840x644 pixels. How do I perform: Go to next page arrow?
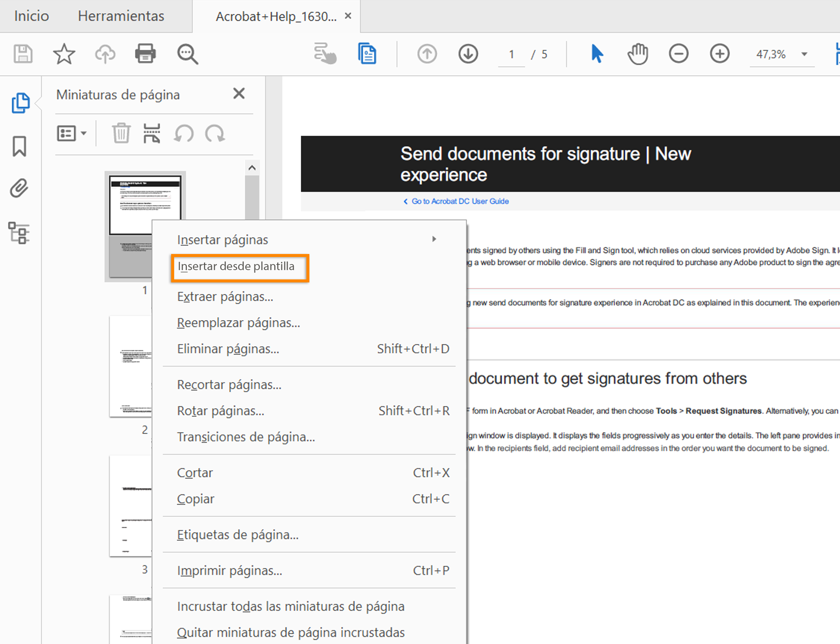point(468,54)
